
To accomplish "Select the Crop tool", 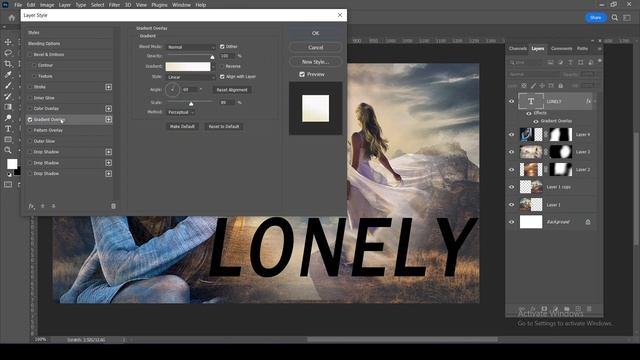I will (x=8, y=64).
